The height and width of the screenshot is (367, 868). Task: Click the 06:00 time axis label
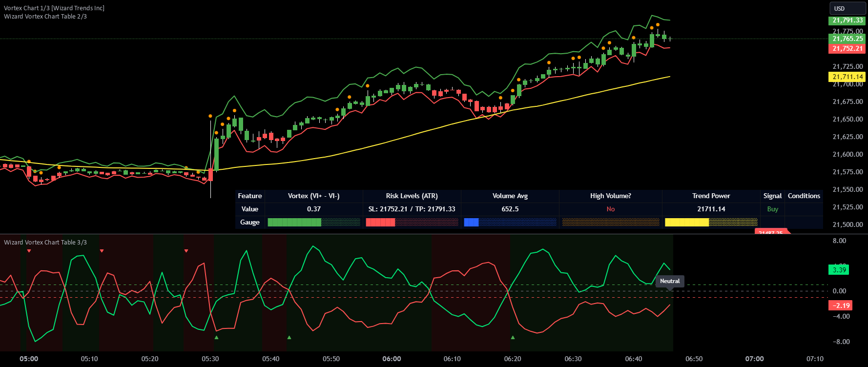[x=392, y=359]
